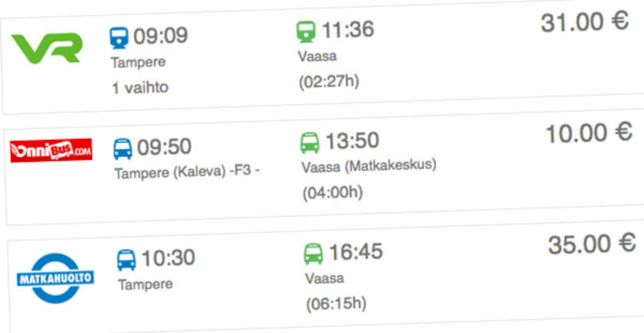Click the OnniBus.com logo
The width and height of the screenshot is (644, 333).
click(x=52, y=150)
